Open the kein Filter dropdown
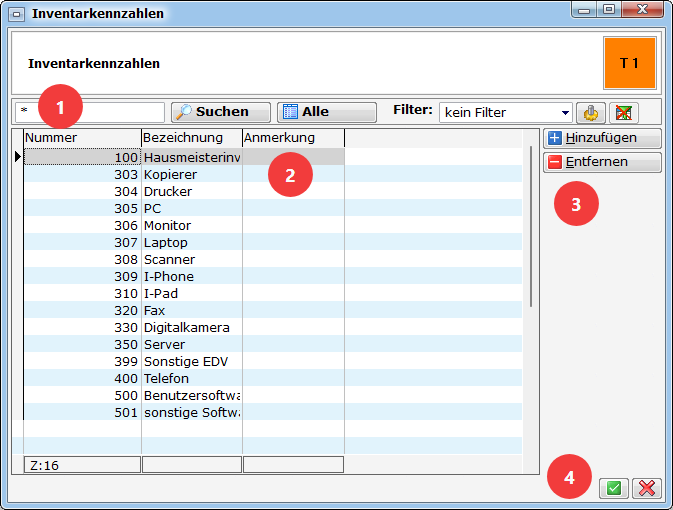Screen dimensions: 673x510 tap(506, 112)
